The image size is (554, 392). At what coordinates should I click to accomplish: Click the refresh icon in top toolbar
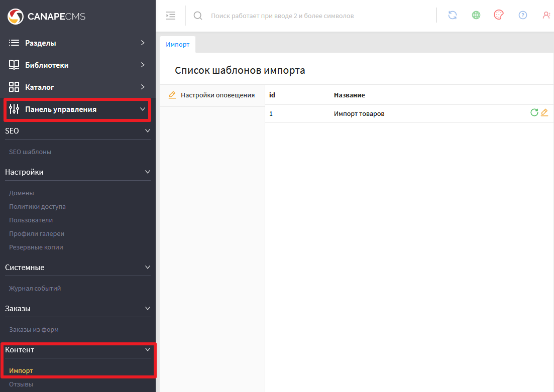tap(453, 15)
